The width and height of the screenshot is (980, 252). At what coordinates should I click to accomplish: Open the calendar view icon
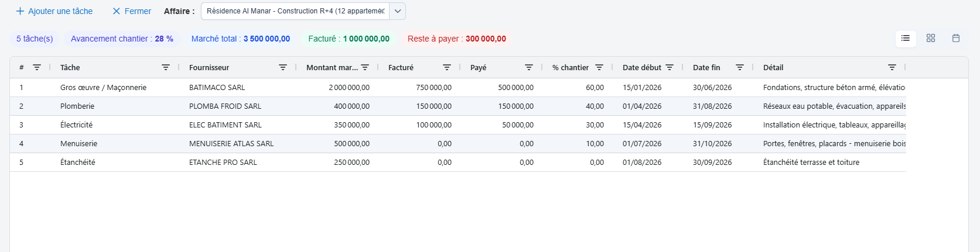click(x=955, y=38)
